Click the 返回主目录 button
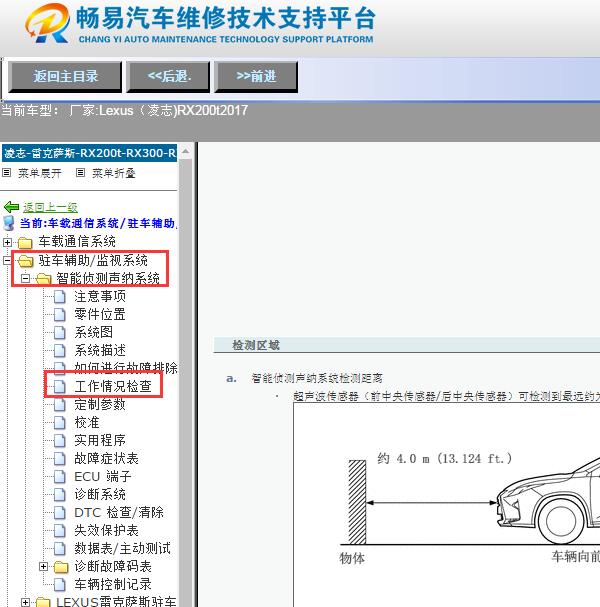The width and height of the screenshot is (600, 607). pyautogui.click(x=65, y=77)
